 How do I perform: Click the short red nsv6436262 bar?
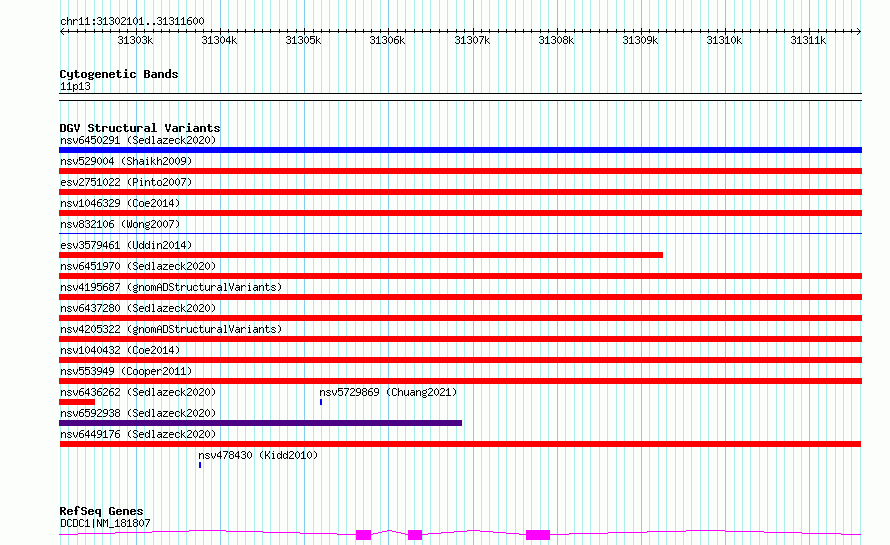click(x=77, y=402)
